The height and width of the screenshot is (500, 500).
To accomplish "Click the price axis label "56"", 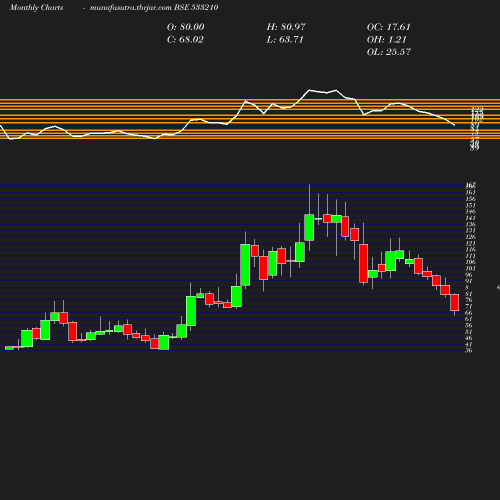I will [x=469, y=325].
